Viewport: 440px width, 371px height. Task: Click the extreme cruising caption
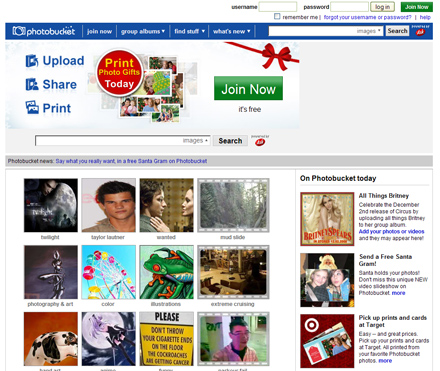[x=233, y=304]
